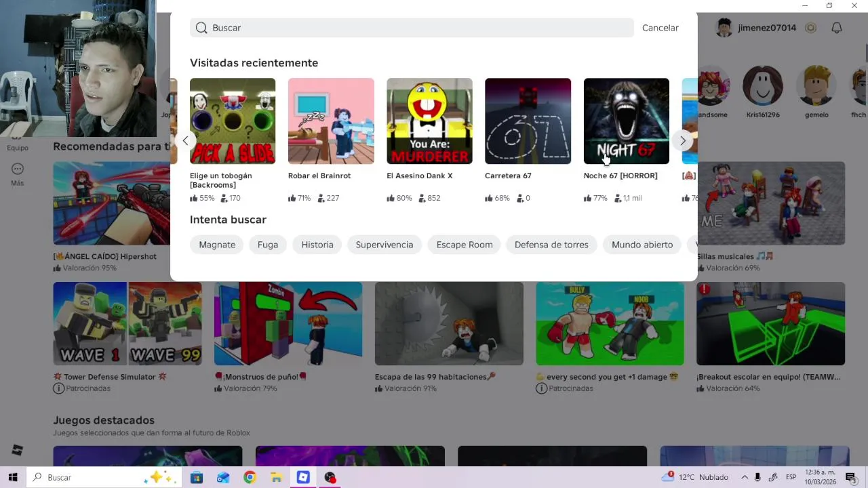Open the Robux icon in header
Screen dimensions: 868x488
coord(810,28)
